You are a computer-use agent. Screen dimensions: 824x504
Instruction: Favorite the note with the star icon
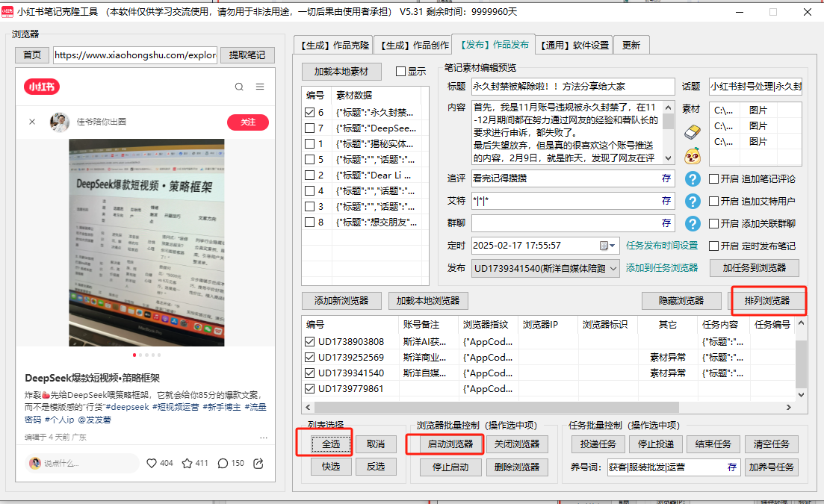[x=188, y=463]
